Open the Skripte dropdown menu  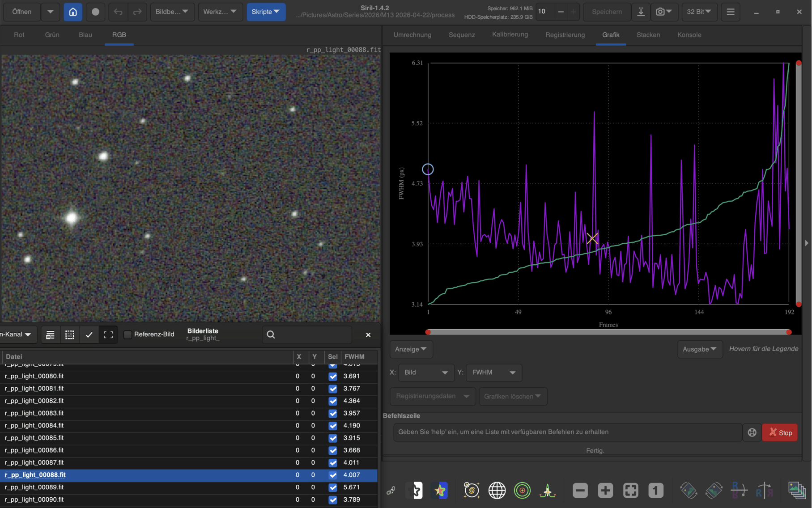266,12
